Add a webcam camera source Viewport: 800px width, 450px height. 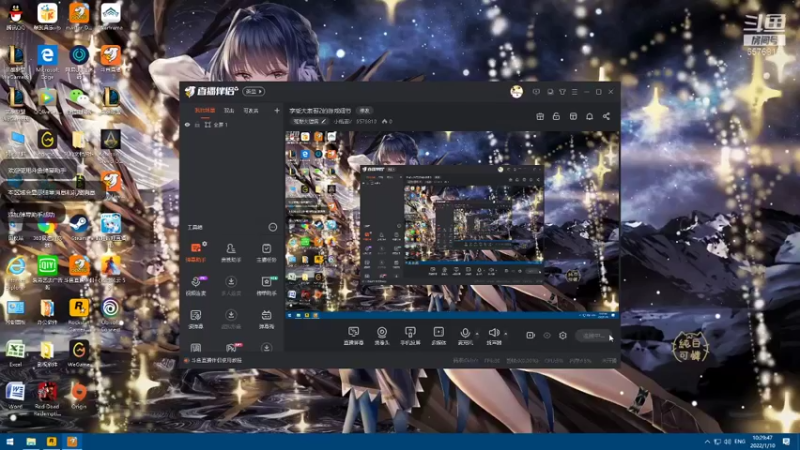point(382,336)
